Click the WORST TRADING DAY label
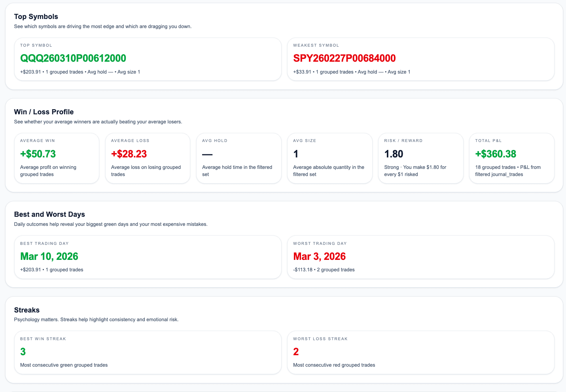This screenshot has width=566, height=392. pyautogui.click(x=320, y=244)
